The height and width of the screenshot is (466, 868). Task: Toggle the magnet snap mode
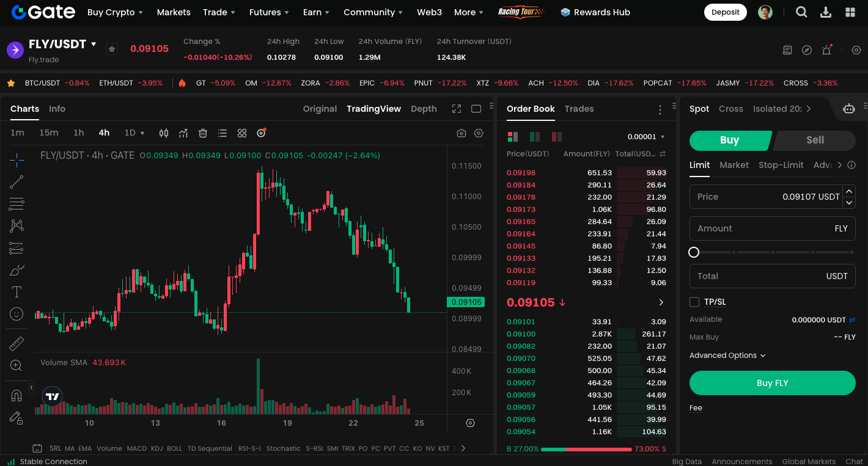[17, 396]
